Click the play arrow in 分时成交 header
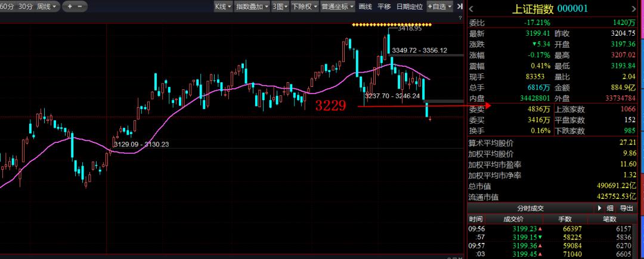The height and width of the screenshot is (259, 644). (600, 208)
